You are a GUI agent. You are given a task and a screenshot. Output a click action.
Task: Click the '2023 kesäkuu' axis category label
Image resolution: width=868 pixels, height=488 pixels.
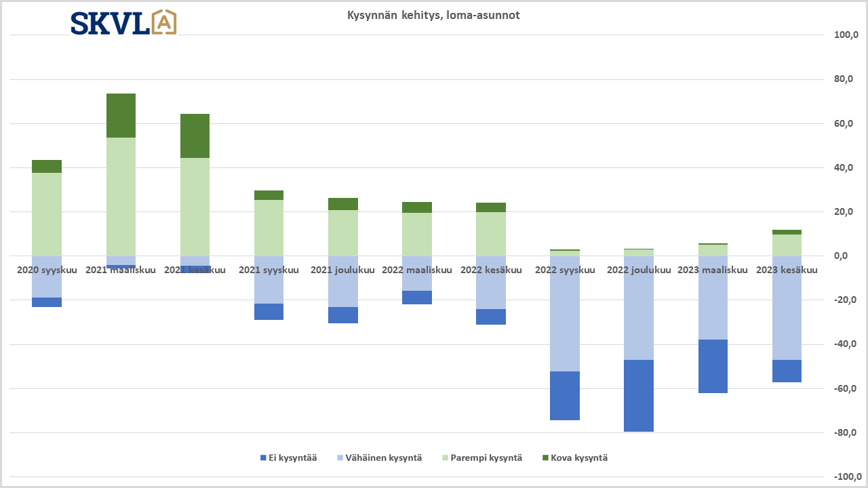point(787,270)
